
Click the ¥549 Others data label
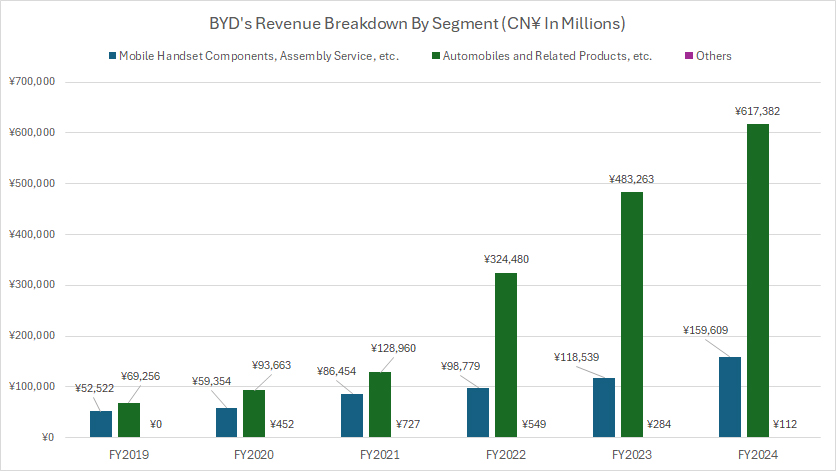click(534, 425)
